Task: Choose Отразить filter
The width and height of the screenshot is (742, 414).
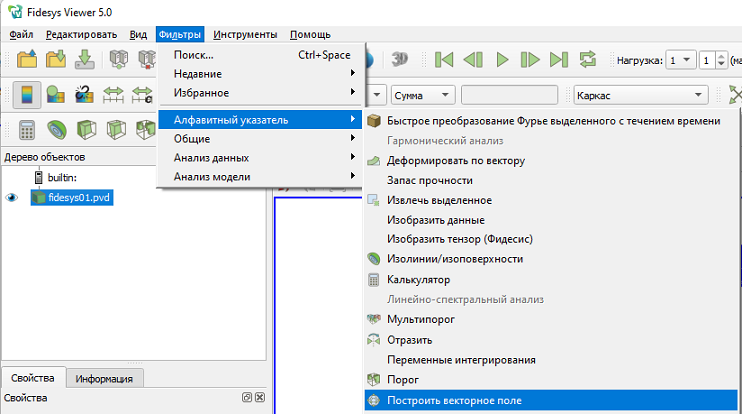Action: pos(551,340)
